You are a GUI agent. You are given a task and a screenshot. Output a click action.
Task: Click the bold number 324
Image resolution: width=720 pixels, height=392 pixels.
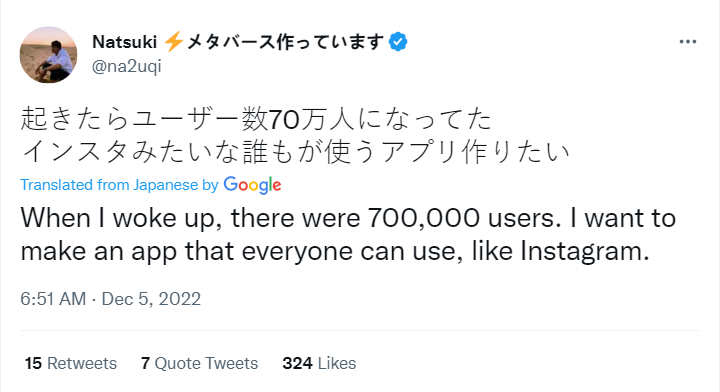(x=297, y=363)
